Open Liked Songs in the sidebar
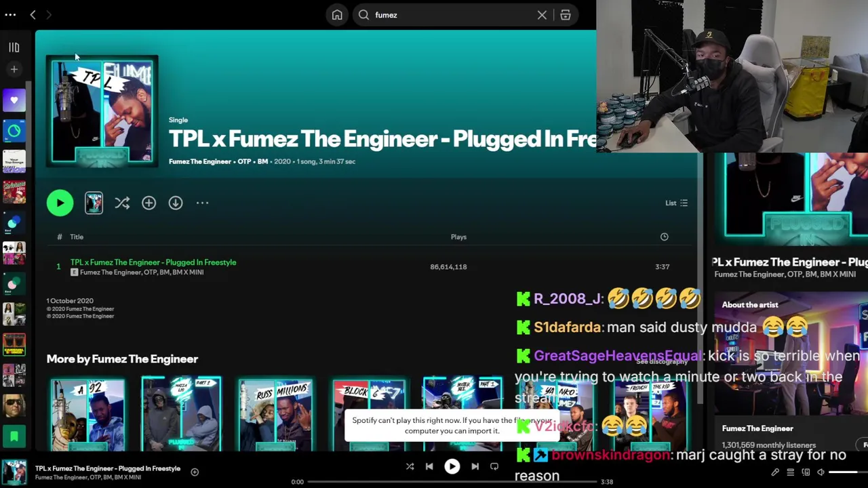Image resolution: width=868 pixels, height=488 pixels. (x=14, y=100)
